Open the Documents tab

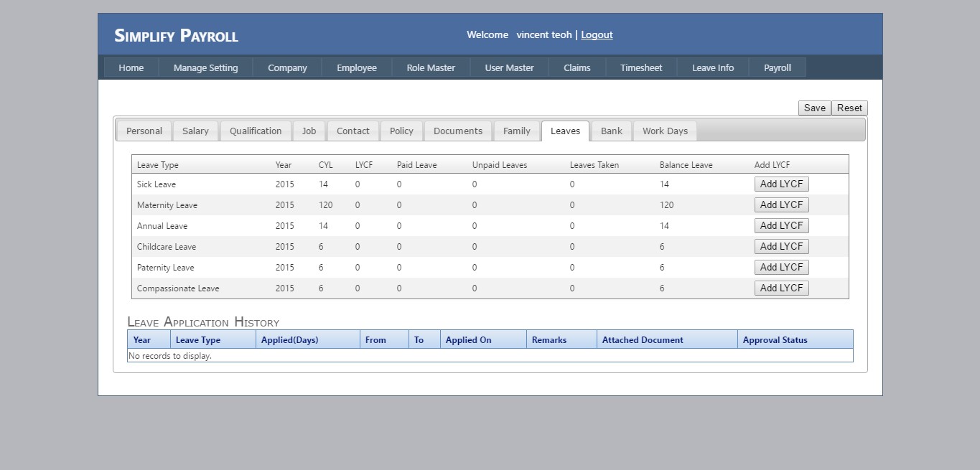(457, 131)
